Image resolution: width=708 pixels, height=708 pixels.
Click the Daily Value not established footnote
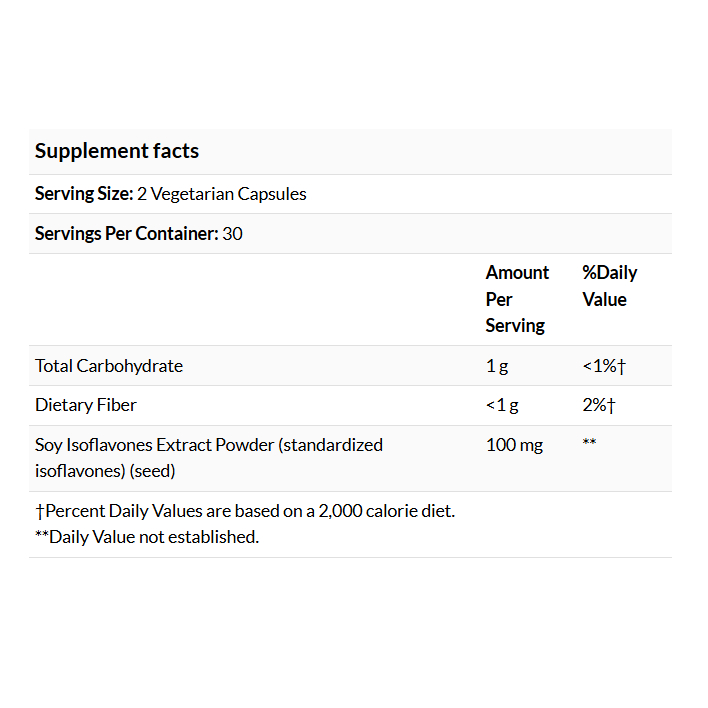tap(147, 537)
